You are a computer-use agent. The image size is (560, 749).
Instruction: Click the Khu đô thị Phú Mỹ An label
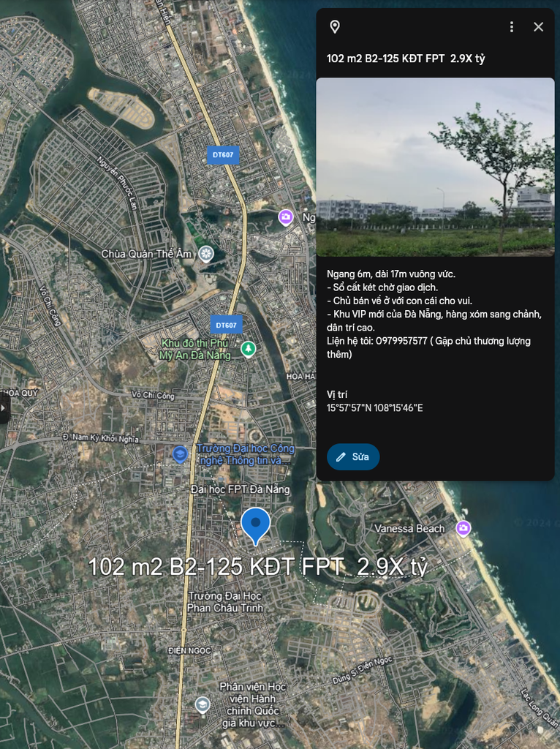click(x=194, y=349)
